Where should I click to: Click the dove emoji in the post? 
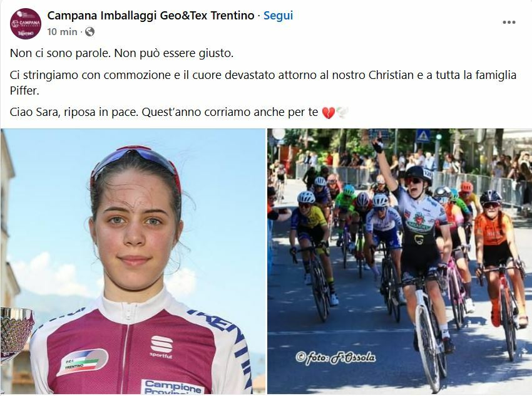click(x=342, y=112)
